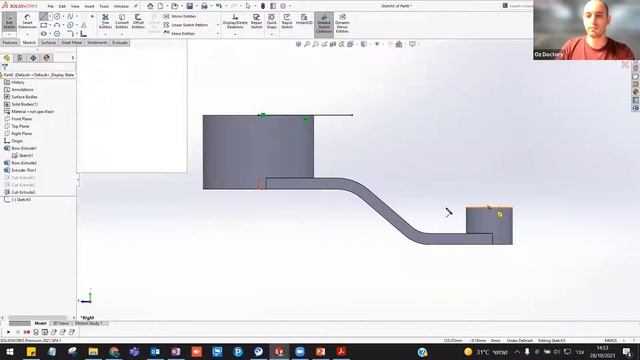Screen dimensions: 640x360
Task: Open the Windows Start menu
Action: click(x=10, y=352)
